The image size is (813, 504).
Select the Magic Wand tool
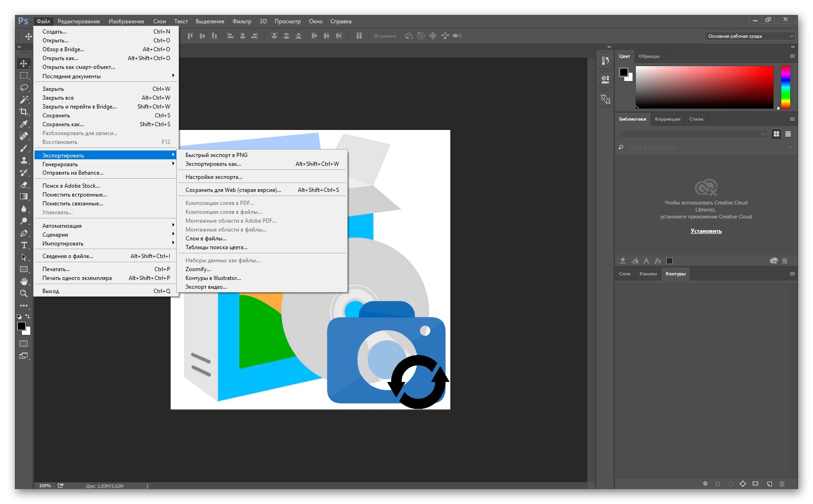coord(24,100)
